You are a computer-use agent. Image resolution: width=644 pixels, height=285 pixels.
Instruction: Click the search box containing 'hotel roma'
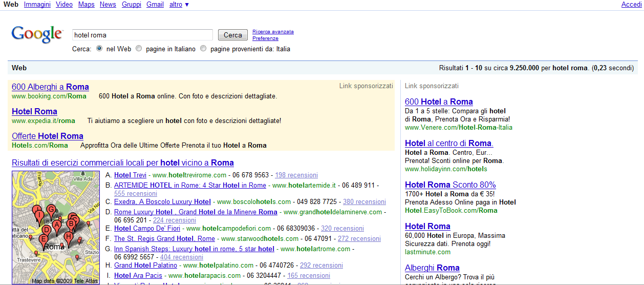pyautogui.click(x=142, y=35)
